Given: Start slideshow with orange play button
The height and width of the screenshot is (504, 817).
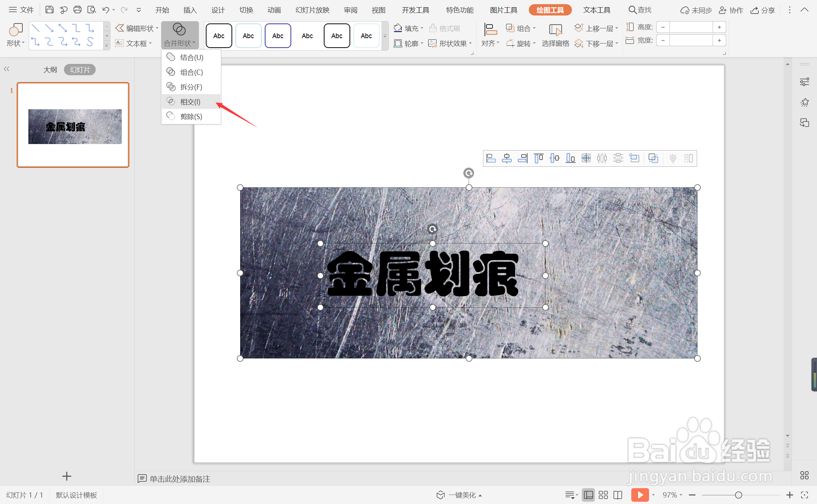Looking at the screenshot, I should 640,495.
